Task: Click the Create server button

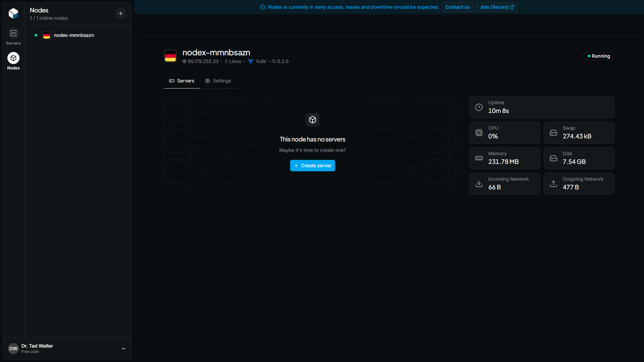Action: [313, 166]
